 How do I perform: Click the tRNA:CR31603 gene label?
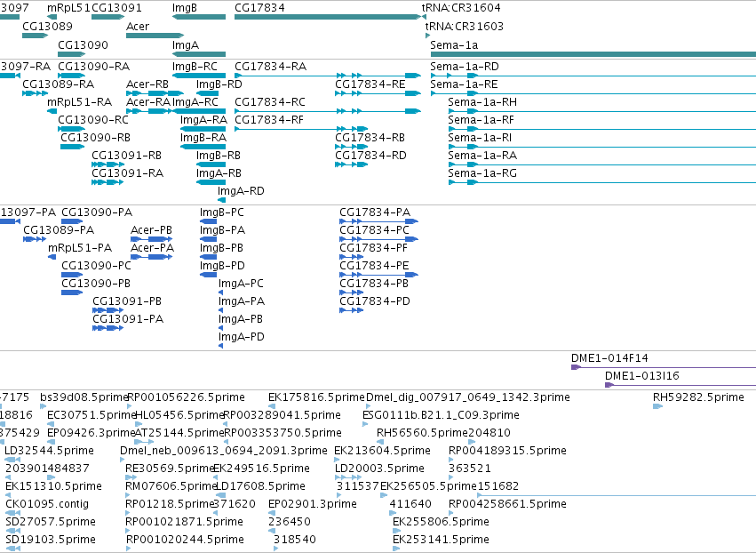[465, 27]
